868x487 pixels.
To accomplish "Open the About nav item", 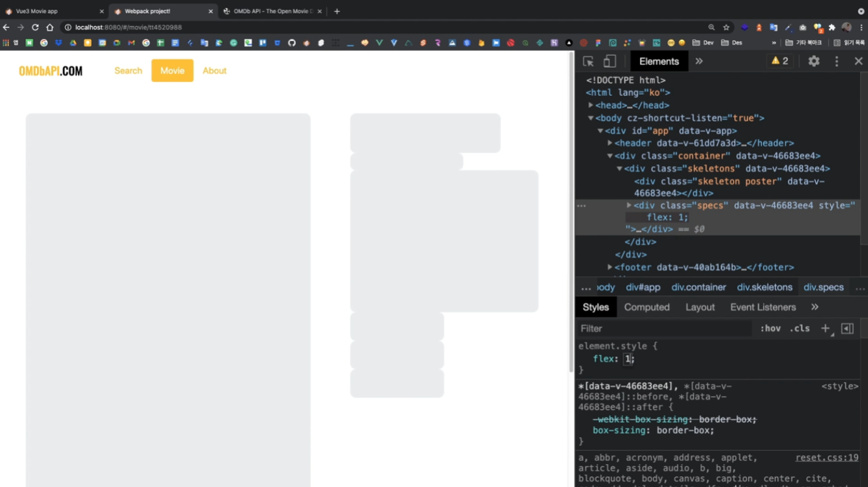I will tap(214, 70).
